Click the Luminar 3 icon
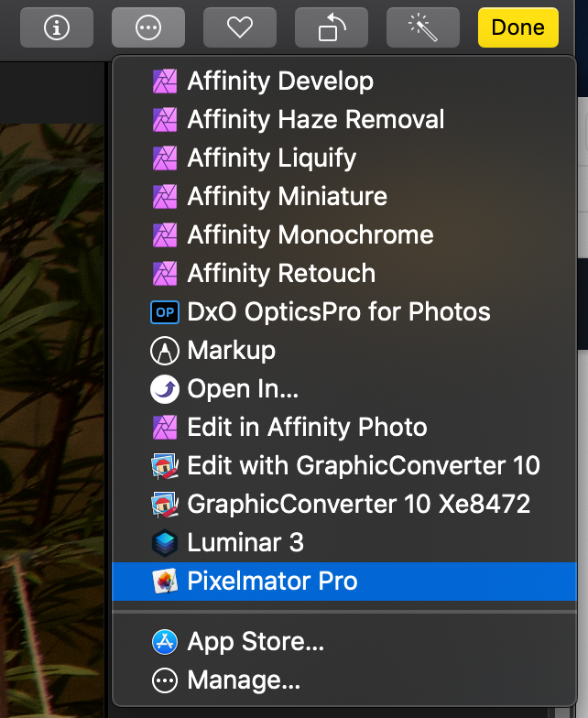This screenshot has width=588, height=718. click(x=164, y=543)
